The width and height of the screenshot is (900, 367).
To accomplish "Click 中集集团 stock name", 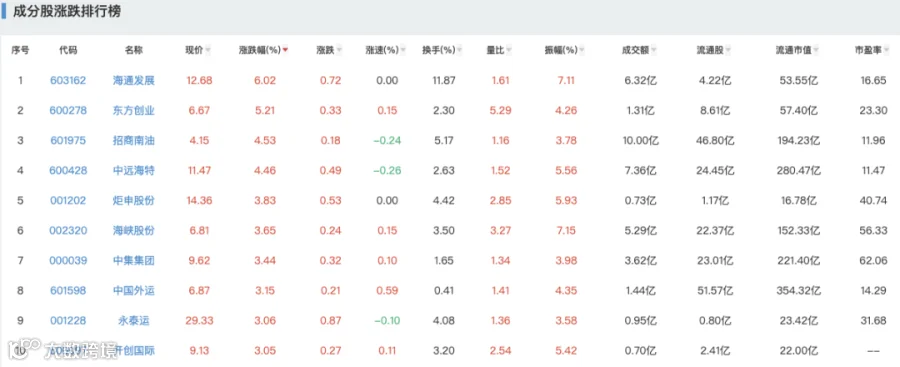I will [x=134, y=260].
